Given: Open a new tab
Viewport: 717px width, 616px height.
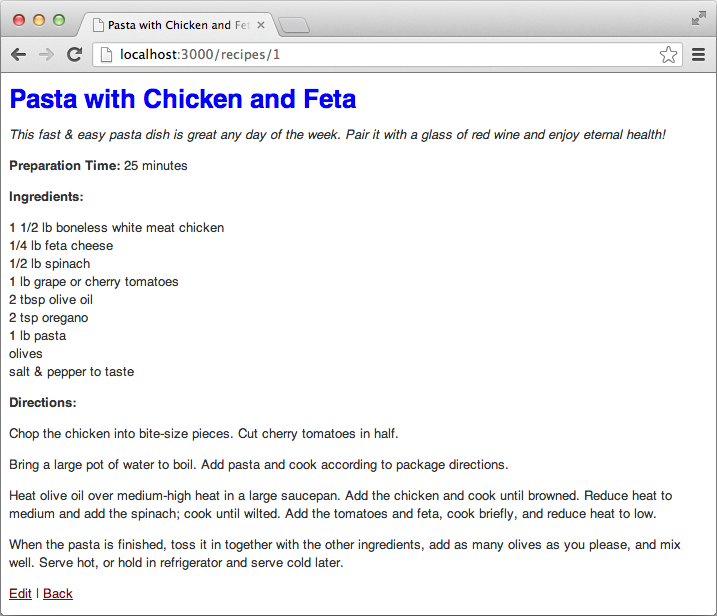Looking at the screenshot, I should [x=294, y=26].
